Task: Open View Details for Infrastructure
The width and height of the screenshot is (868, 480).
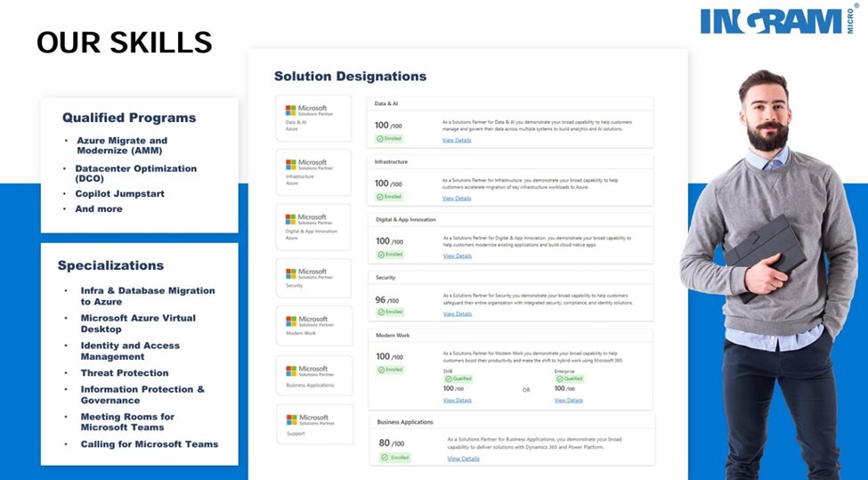Action: coord(457,199)
